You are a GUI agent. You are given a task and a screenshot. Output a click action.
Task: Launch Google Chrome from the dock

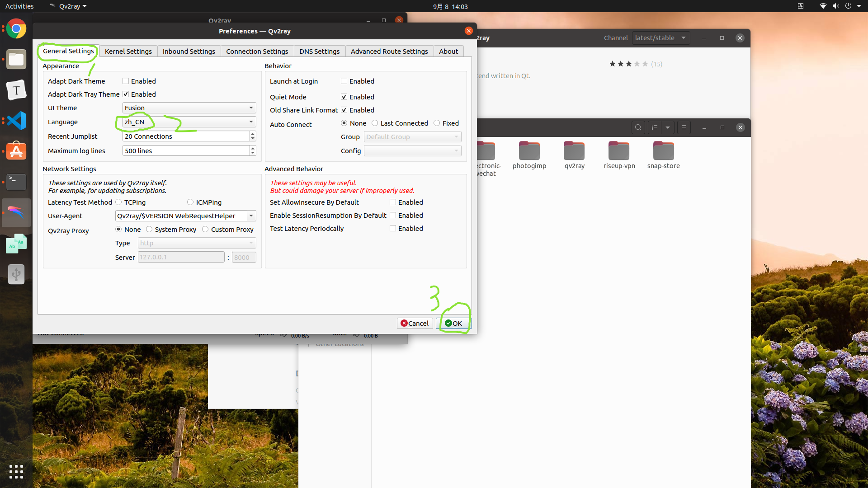click(x=16, y=28)
